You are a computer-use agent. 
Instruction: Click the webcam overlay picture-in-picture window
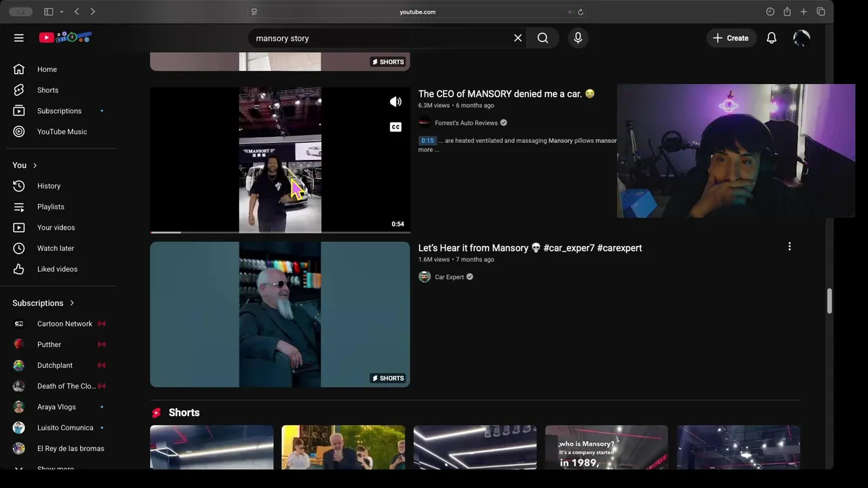pyautogui.click(x=736, y=151)
